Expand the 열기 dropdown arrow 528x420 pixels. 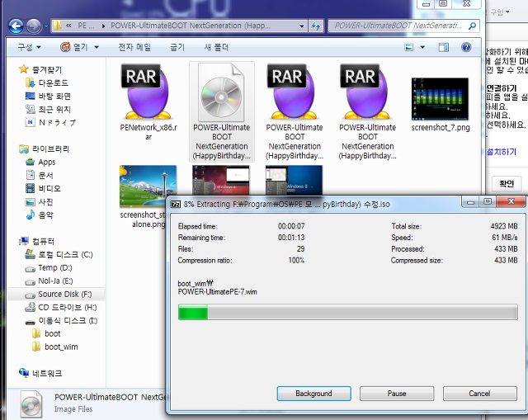pyautogui.click(x=97, y=47)
